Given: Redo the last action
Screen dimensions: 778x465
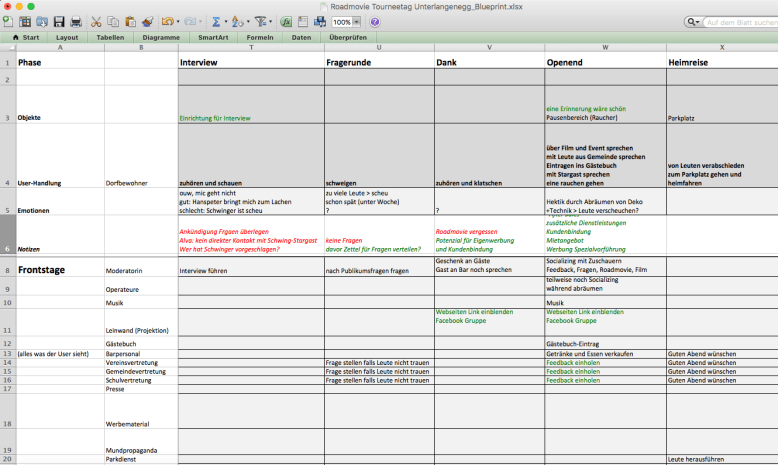Looking at the screenshot, I should 190,21.
